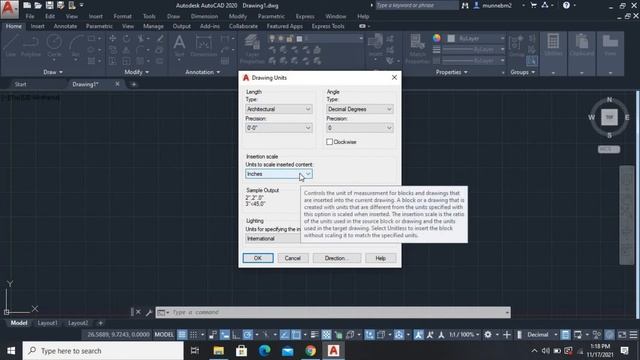This screenshot has width=640, height=360.
Task: Click the keyword search field in title bar
Action: tap(416, 5)
